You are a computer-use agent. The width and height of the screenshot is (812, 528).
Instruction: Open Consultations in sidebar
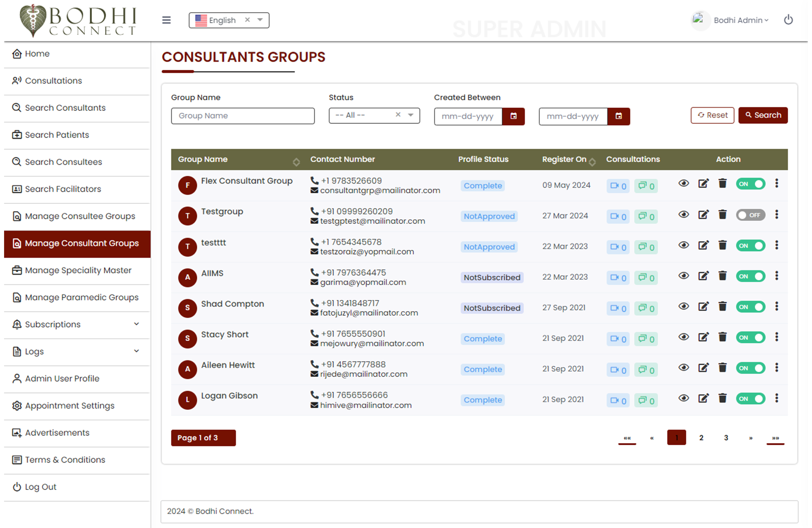pos(77,81)
